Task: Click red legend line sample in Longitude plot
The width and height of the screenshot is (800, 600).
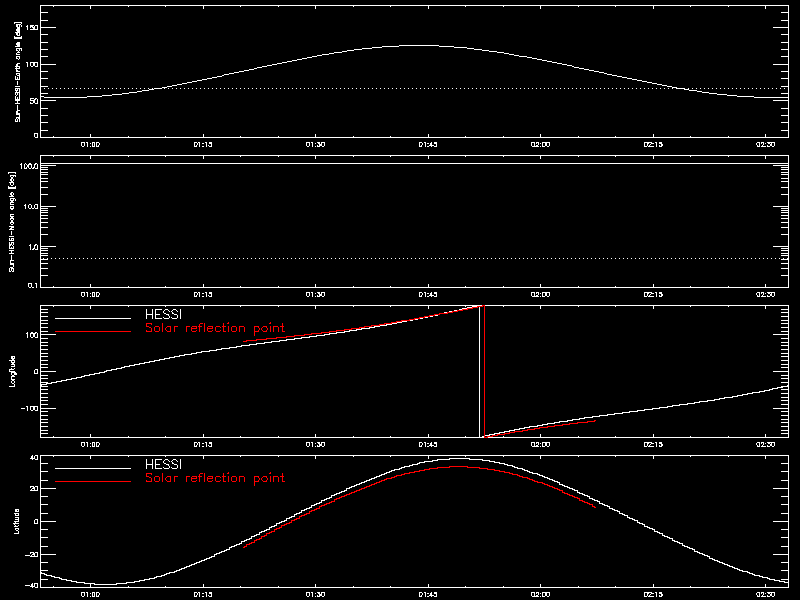Action: [93, 332]
